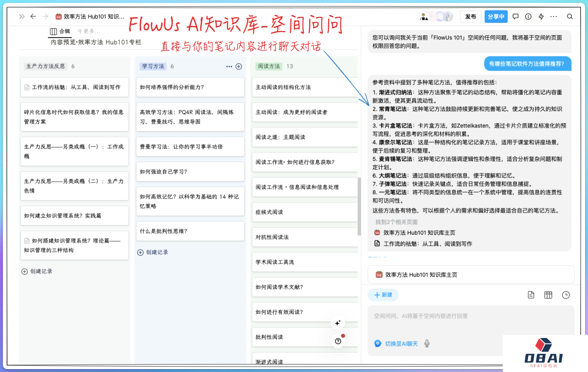Create record in 学习方法 column

(x=153, y=252)
